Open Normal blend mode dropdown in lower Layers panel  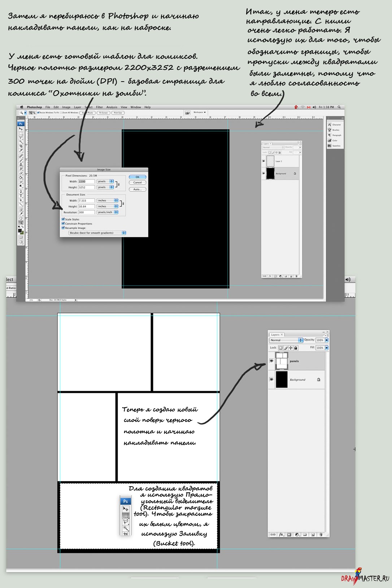(x=286, y=340)
